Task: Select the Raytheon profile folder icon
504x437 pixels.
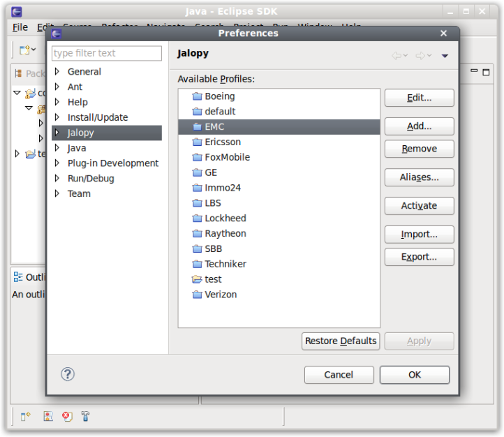Action: pos(197,234)
